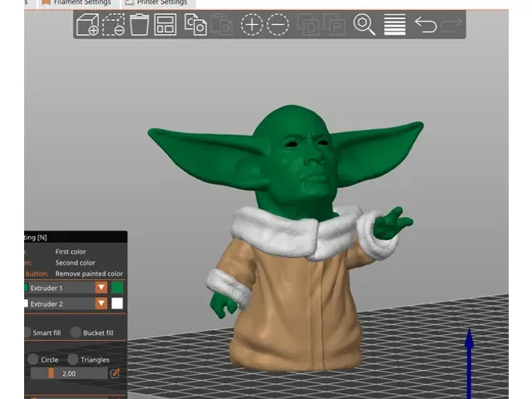
Task: Split to parts icon
Action: [334, 24]
